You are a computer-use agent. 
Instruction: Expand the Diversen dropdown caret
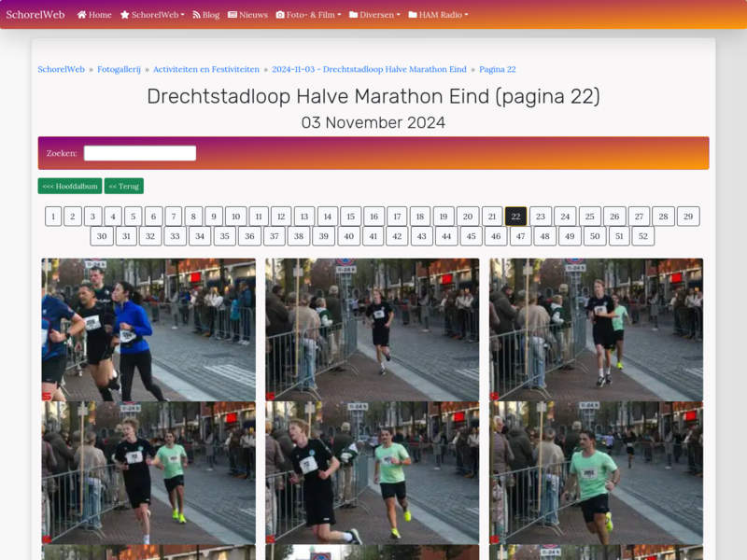tap(399, 15)
